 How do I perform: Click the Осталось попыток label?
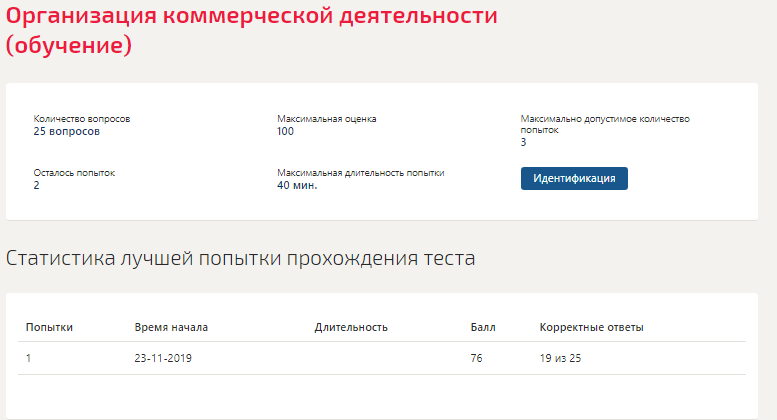(74, 173)
